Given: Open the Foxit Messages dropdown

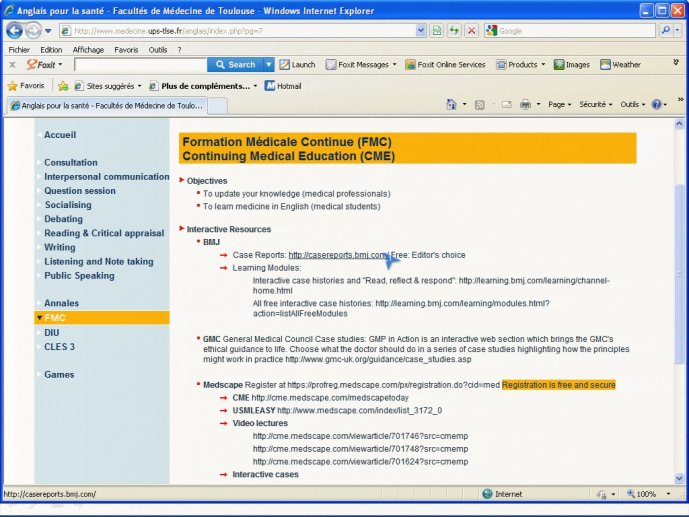Looking at the screenshot, I should pyautogui.click(x=361, y=65).
